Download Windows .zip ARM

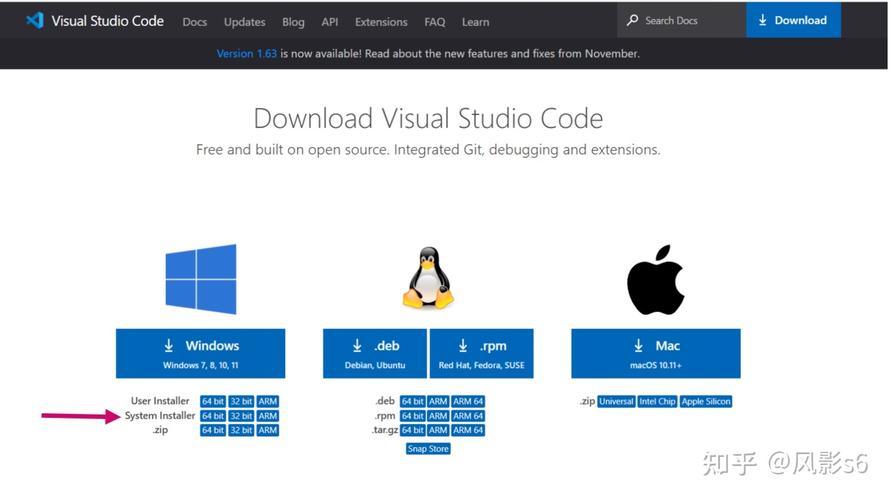(268, 430)
